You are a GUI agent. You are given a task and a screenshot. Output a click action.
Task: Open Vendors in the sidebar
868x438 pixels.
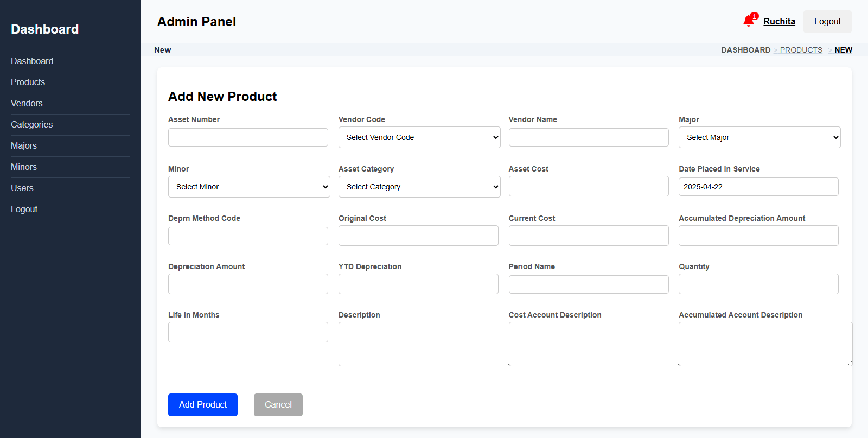pyautogui.click(x=27, y=103)
